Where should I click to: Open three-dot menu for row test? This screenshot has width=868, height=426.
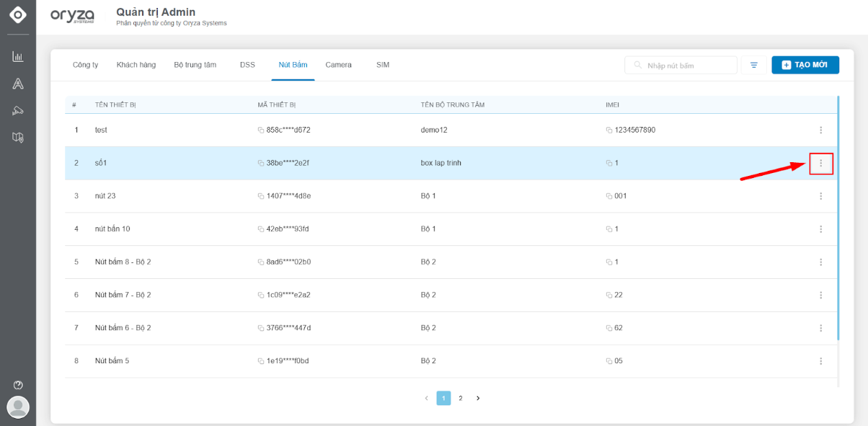(820, 130)
